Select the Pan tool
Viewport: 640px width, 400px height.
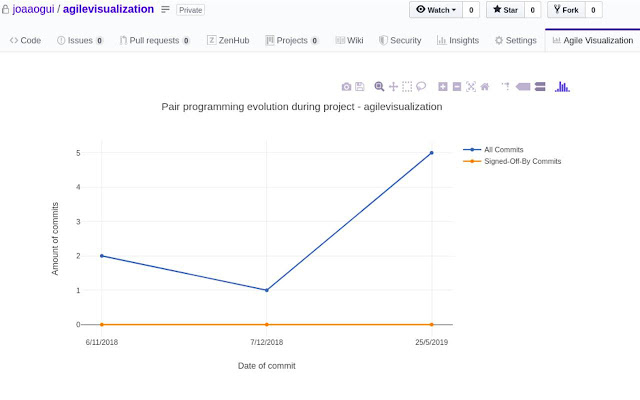click(x=393, y=87)
